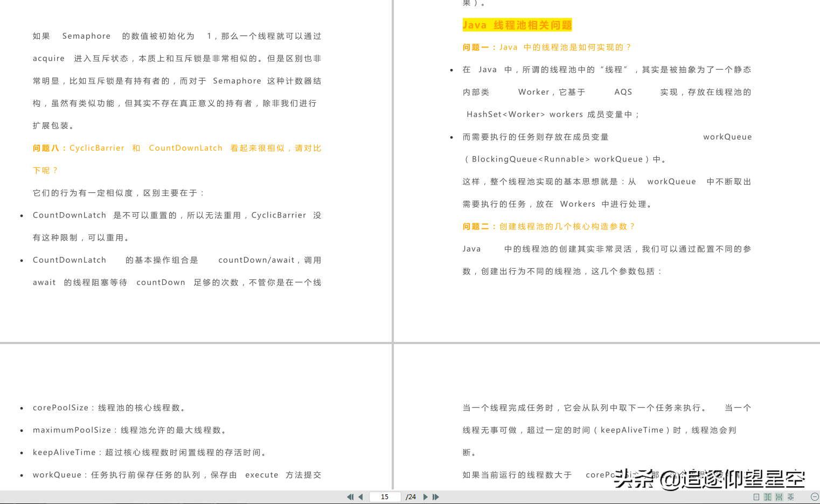Go to the first page
The height and width of the screenshot is (504, 820).
pos(350,497)
